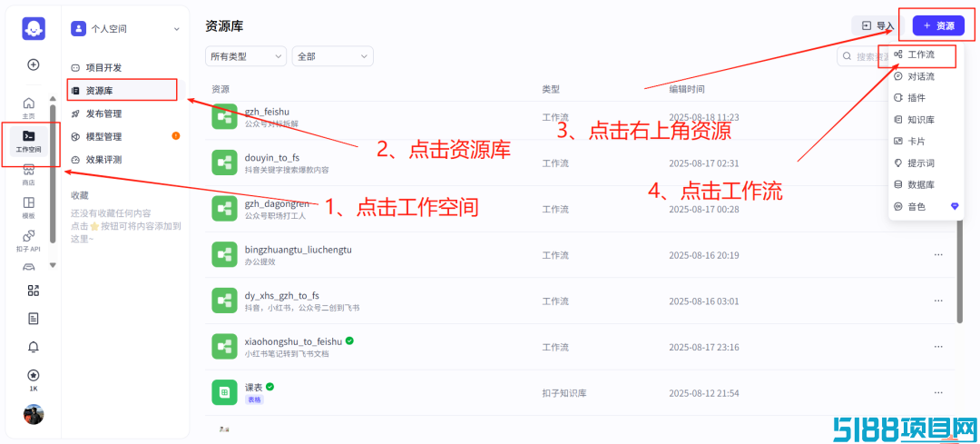Screen dimensions: 980x444
Task: Open the 所有类型 type filter dropdown
Action: [246, 56]
